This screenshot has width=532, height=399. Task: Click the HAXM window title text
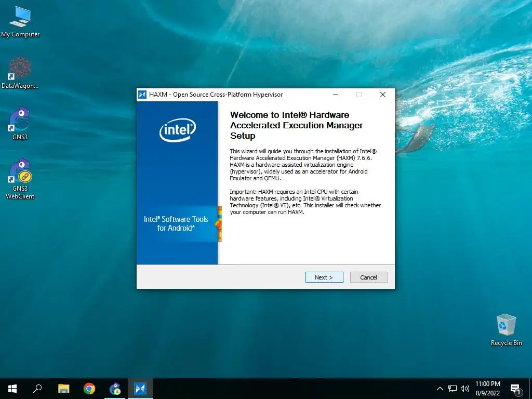(216, 95)
